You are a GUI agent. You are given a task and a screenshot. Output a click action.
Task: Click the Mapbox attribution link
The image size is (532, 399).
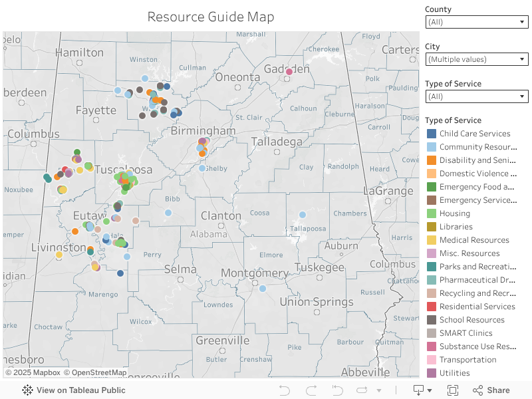tap(33, 373)
